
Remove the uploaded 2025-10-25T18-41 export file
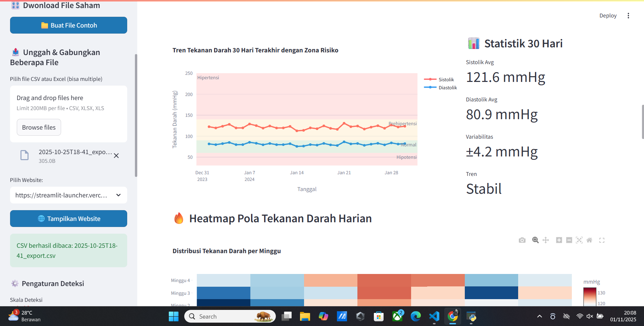[116, 156]
